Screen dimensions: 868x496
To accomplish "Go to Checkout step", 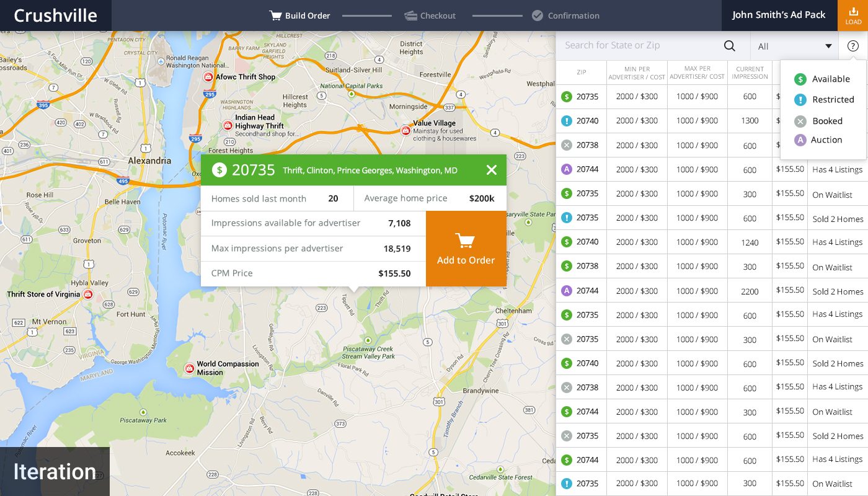I will pyautogui.click(x=430, y=15).
